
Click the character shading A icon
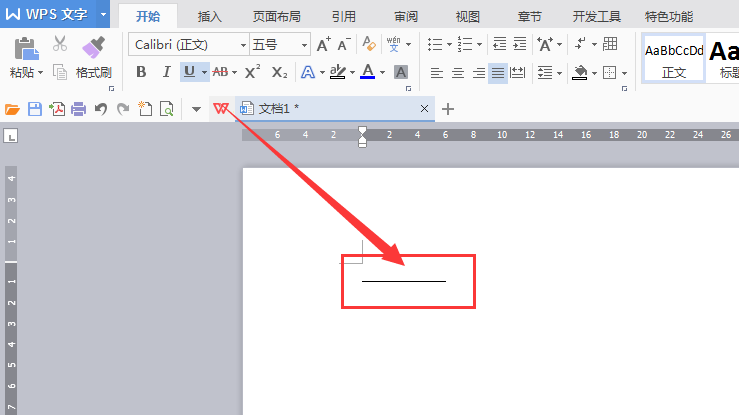401,72
